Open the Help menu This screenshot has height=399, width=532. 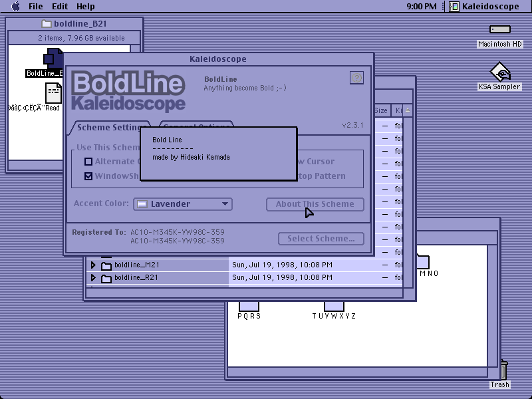(x=86, y=6)
